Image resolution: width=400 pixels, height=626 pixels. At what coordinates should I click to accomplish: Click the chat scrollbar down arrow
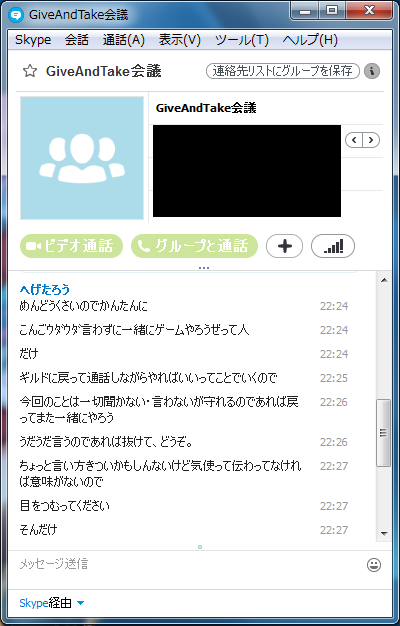tap(384, 533)
